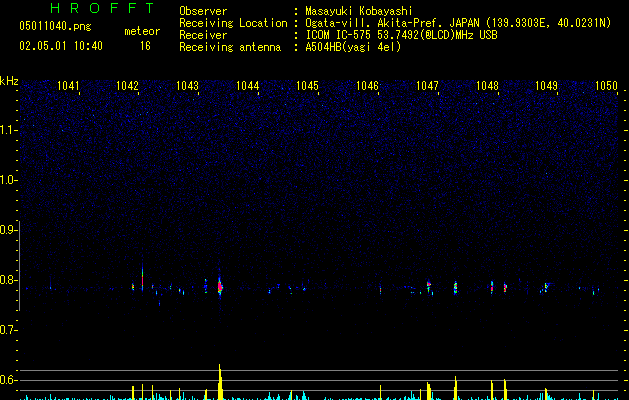Click the 1044 time axis marker
The width and height of the screenshot is (629, 400).
(248, 86)
